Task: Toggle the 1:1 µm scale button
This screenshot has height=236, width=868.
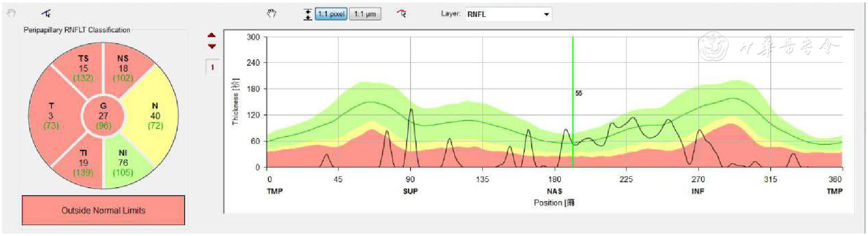Action: click(365, 14)
